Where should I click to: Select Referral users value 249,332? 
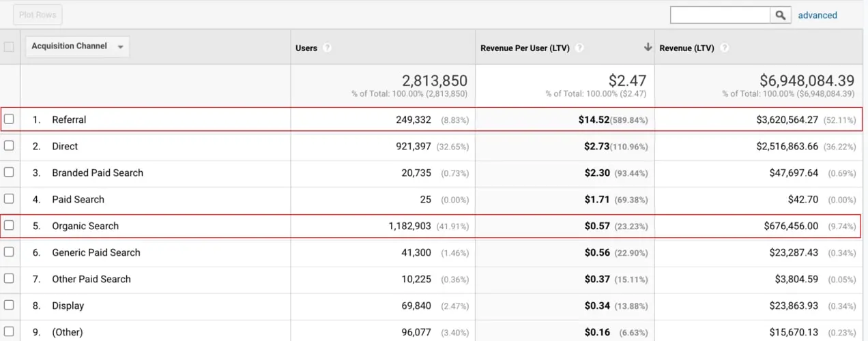point(414,119)
